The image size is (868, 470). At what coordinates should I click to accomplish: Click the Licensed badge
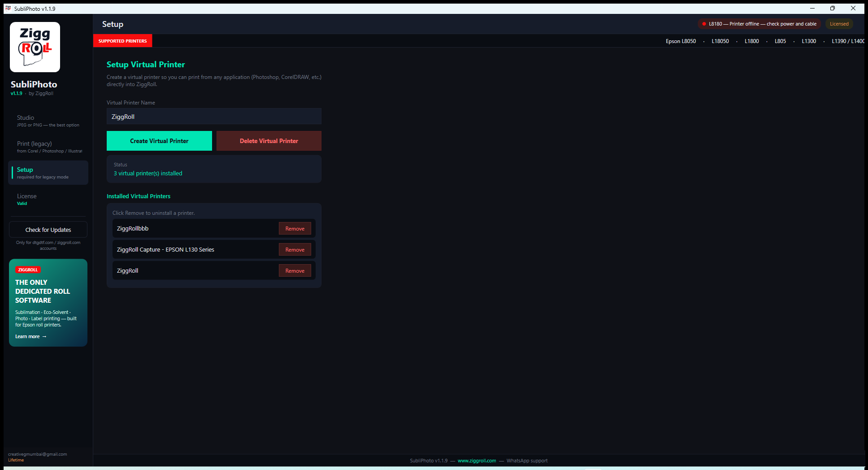[x=839, y=24]
